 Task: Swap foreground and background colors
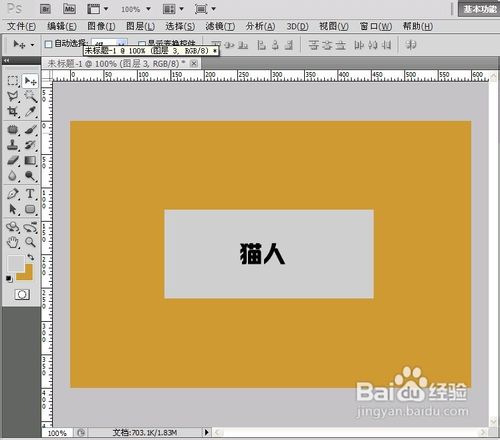pos(31,257)
